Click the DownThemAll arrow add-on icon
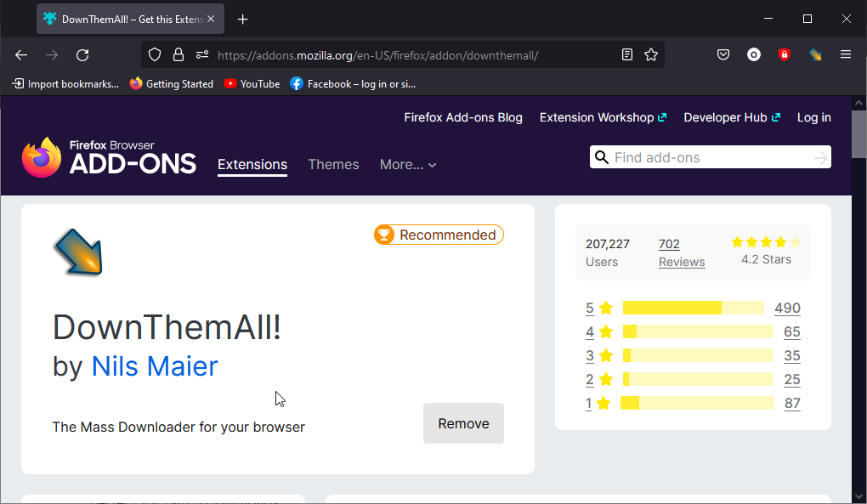867x504 pixels. click(78, 252)
